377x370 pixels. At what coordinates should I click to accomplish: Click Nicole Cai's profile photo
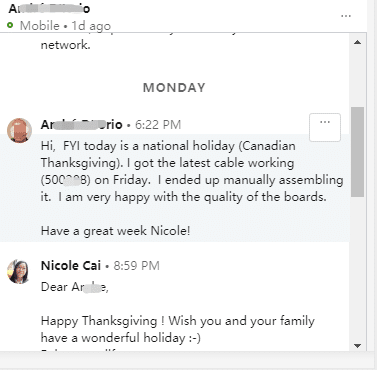point(19,272)
